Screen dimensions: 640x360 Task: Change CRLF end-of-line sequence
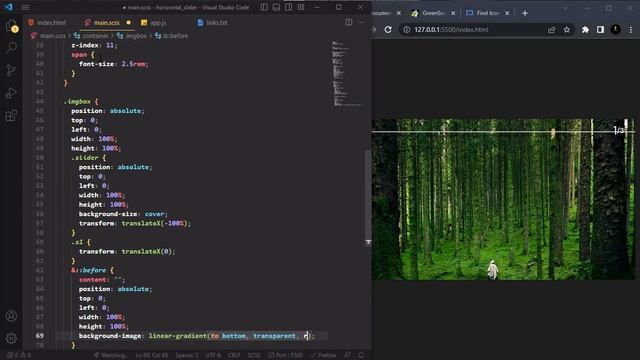coord(234,355)
